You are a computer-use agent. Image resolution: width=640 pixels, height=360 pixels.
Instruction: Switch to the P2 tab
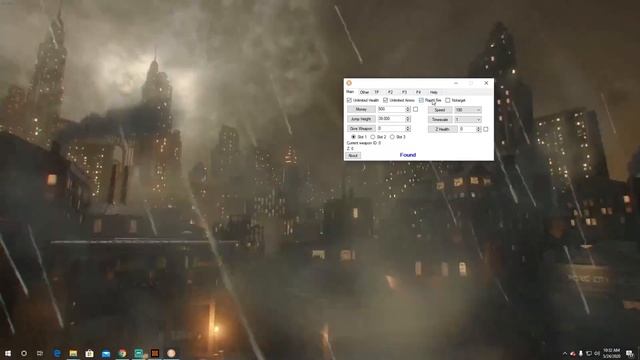[x=390, y=92]
